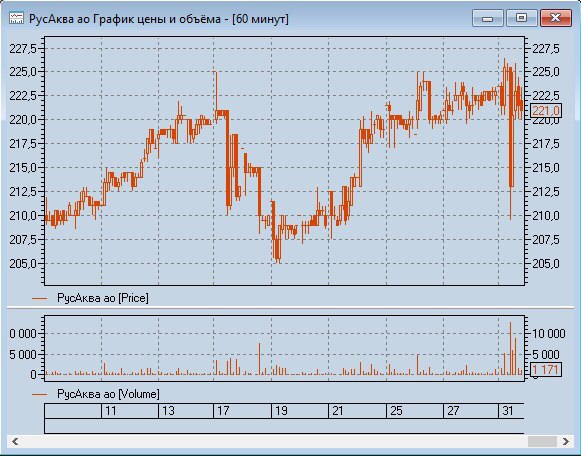Click the current volume value 1 171 box

(x=546, y=369)
